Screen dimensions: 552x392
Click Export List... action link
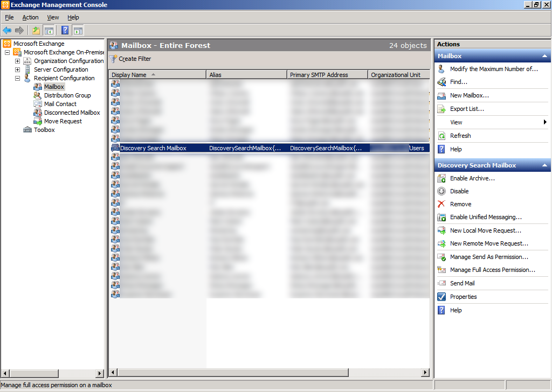point(467,109)
